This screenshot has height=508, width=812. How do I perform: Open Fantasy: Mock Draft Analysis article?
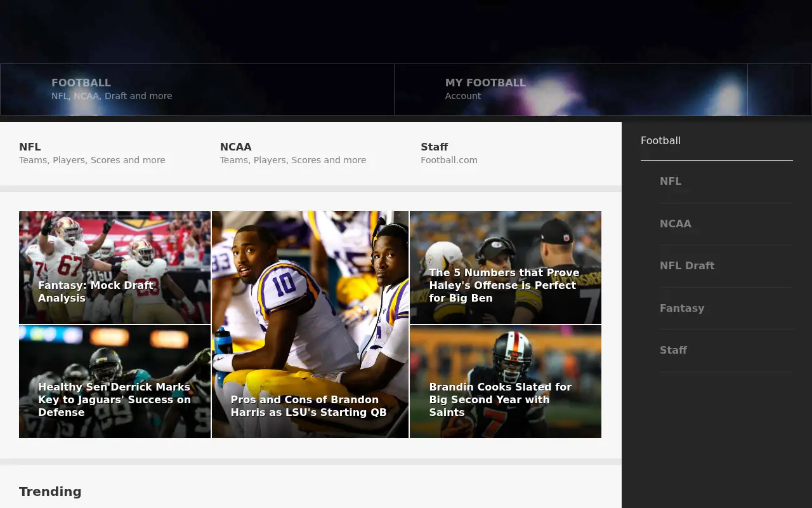pyautogui.click(x=115, y=267)
